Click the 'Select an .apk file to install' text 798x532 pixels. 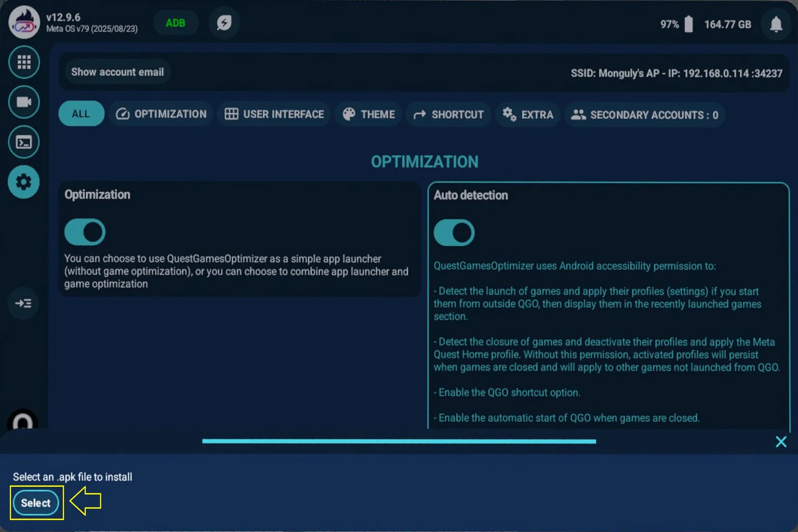tap(73, 477)
